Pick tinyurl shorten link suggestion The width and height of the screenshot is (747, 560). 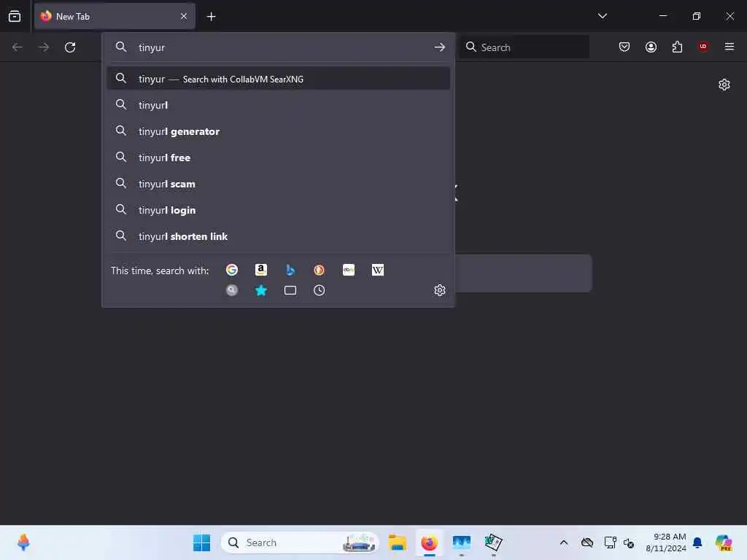[x=279, y=236]
